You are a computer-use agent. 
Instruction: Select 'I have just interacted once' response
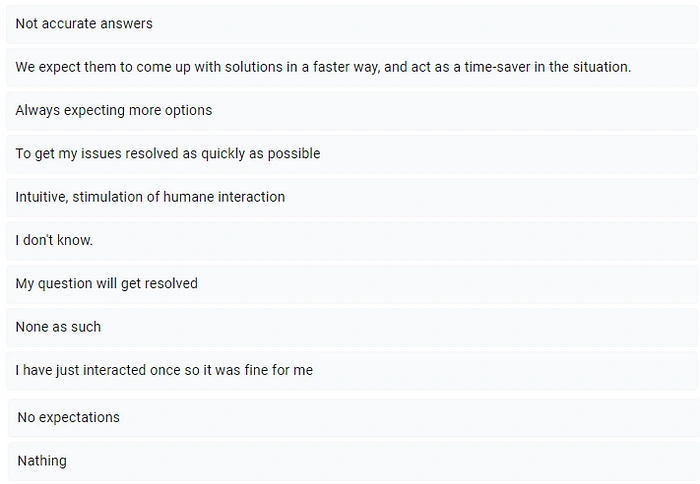(352, 371)
